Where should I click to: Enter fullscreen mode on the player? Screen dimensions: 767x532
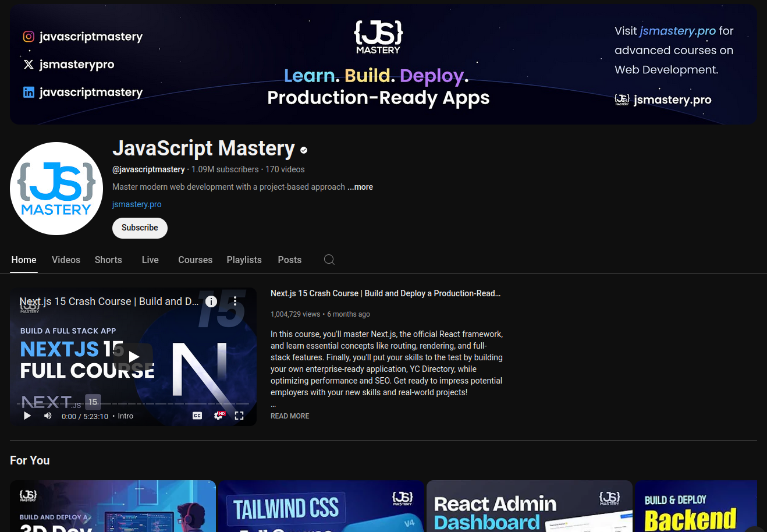(239, 416)
